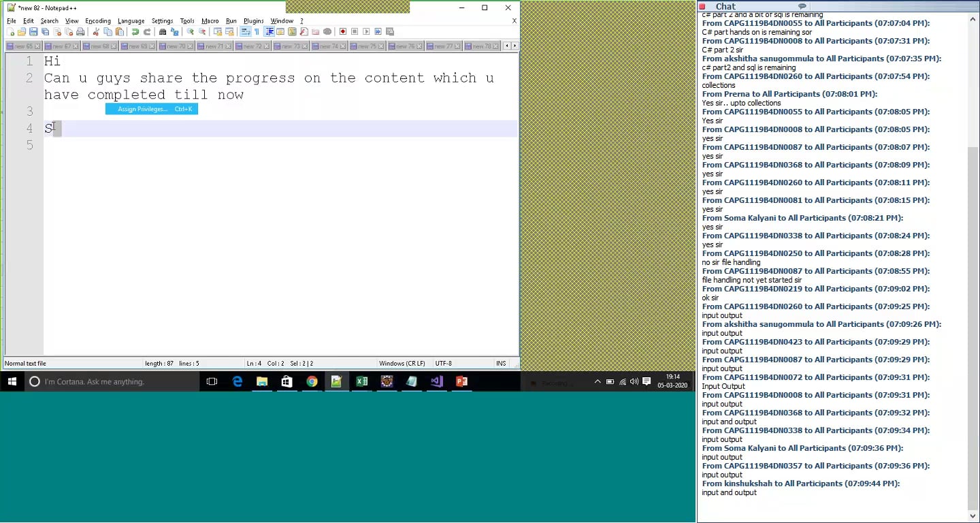The width and height of the screenshot is (980, 523).
Task: Open the File menu
Action: pyautogui.click(x=12, y=21)
